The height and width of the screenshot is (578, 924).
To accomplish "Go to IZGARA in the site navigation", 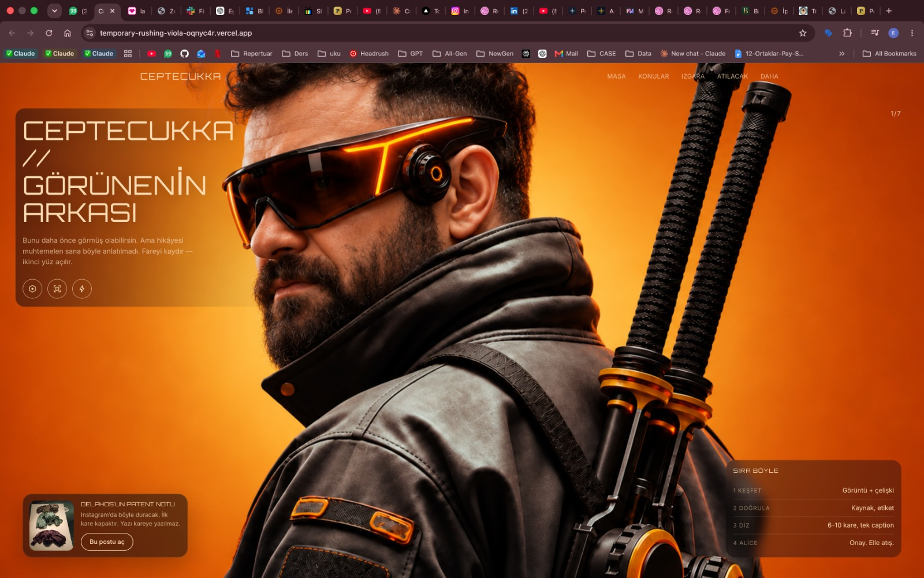I will [x=692, y=76].
